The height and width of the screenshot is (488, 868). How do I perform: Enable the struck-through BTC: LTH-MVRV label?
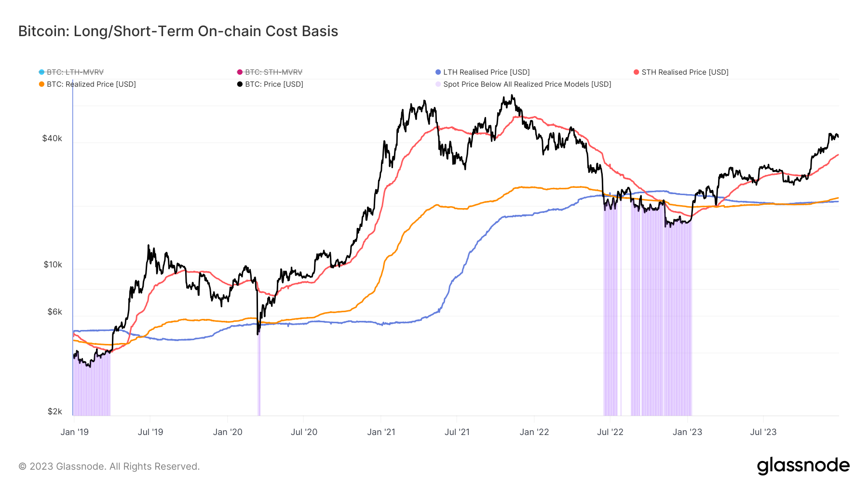(75, 72)
